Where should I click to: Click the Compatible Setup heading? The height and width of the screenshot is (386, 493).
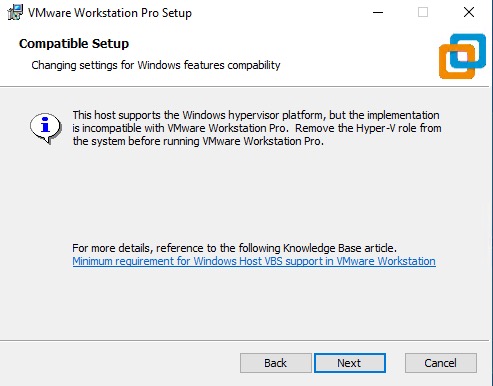[74, 44]
